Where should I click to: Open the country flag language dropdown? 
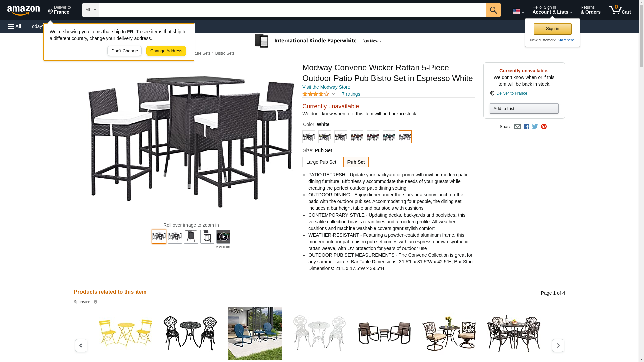coord(518,12)
